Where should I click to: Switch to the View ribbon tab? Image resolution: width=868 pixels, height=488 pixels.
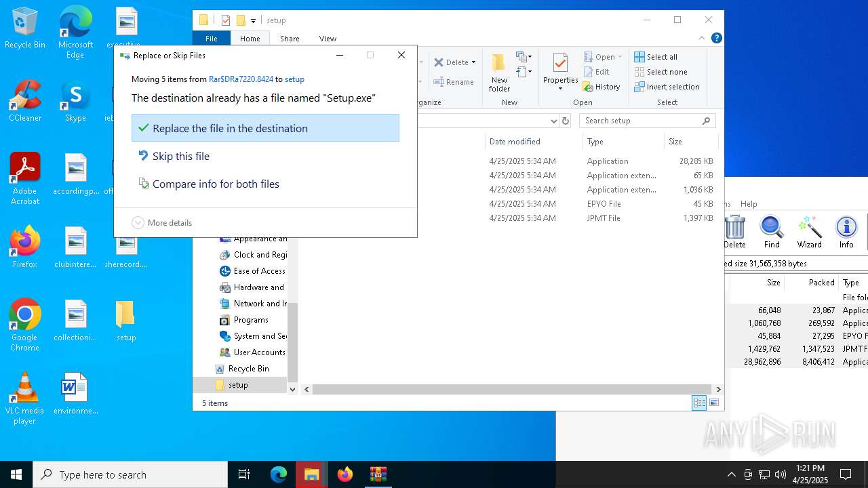328,39
